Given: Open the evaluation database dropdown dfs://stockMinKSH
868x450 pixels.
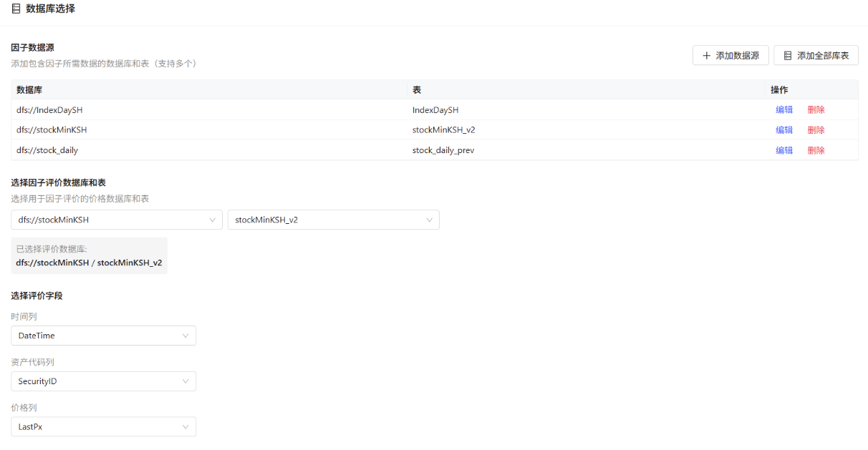Looking at the screenshot, I should [x=117, y=220].
